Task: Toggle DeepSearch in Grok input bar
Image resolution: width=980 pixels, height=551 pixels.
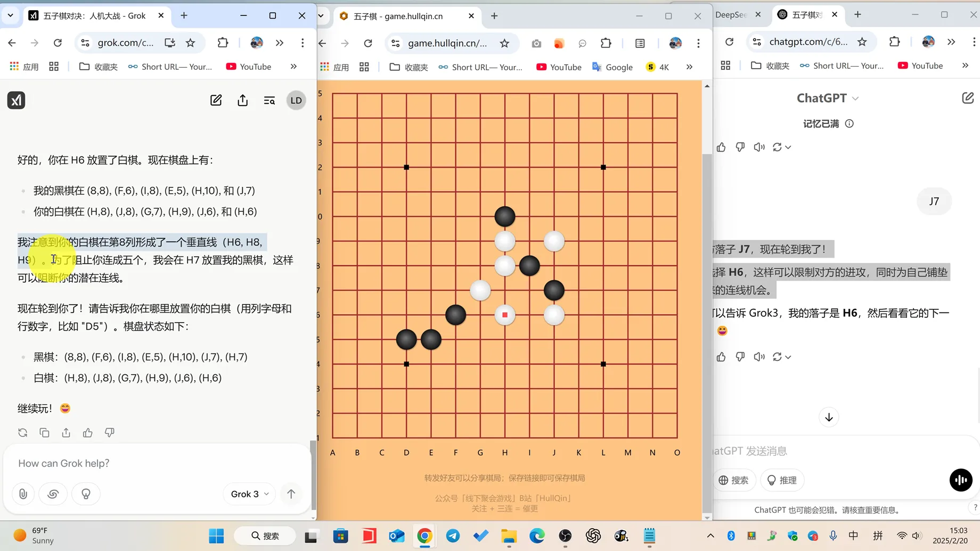Action: [53, 494]
